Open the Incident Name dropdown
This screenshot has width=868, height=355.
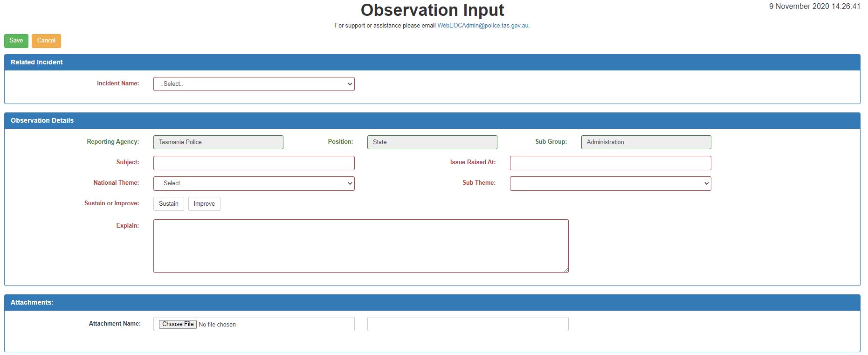pos(254,84)
